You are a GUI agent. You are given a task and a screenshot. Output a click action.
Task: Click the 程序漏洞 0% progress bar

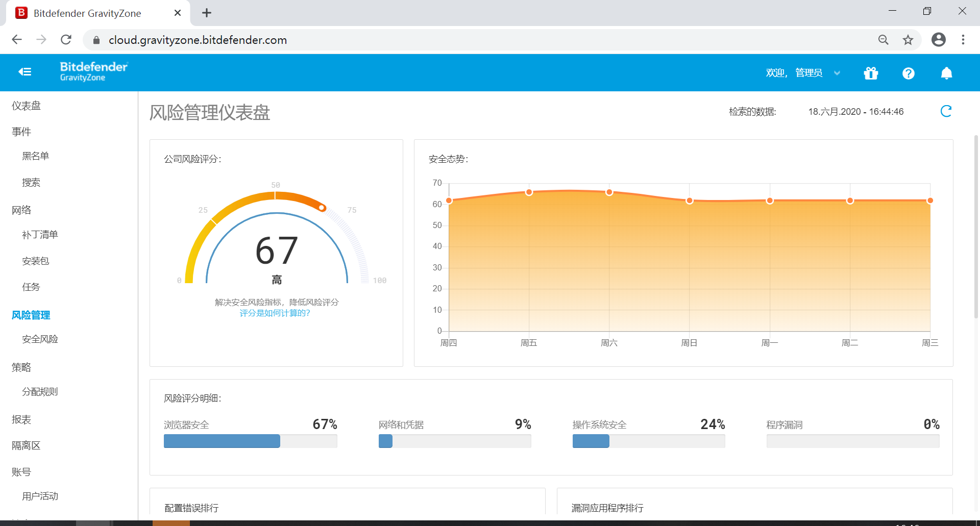853,441
